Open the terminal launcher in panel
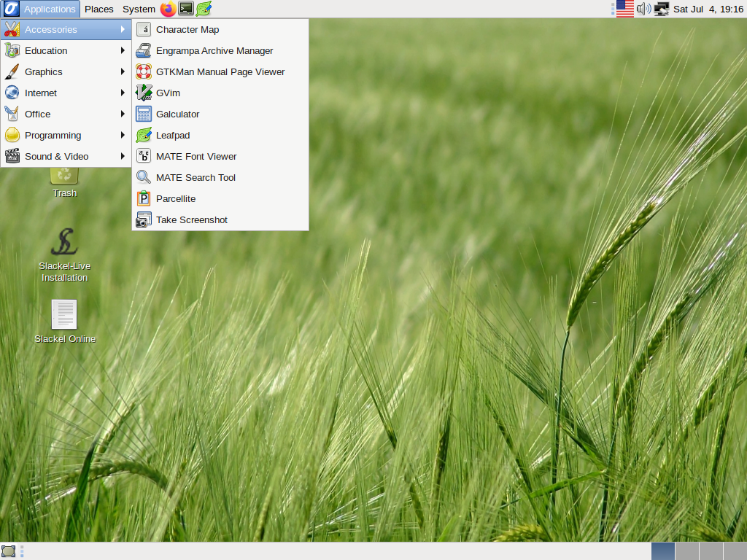The width and height of the screenshot is (747, 560). click(186, 9)
